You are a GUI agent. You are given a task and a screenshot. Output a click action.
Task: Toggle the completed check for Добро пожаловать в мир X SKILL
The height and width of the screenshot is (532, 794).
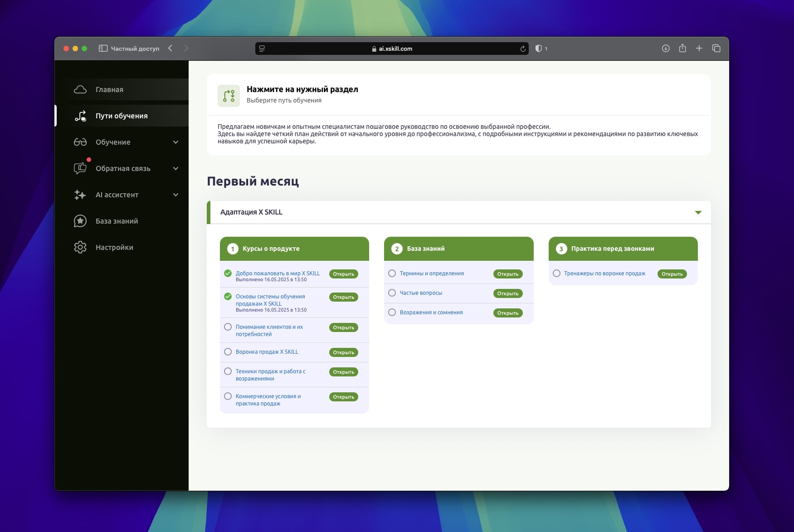(x=228, y=273)
